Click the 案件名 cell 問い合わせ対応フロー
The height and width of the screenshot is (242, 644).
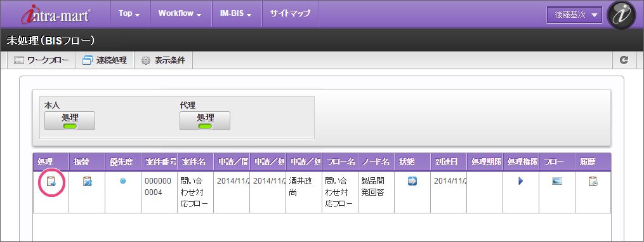(x=195, y=192)
